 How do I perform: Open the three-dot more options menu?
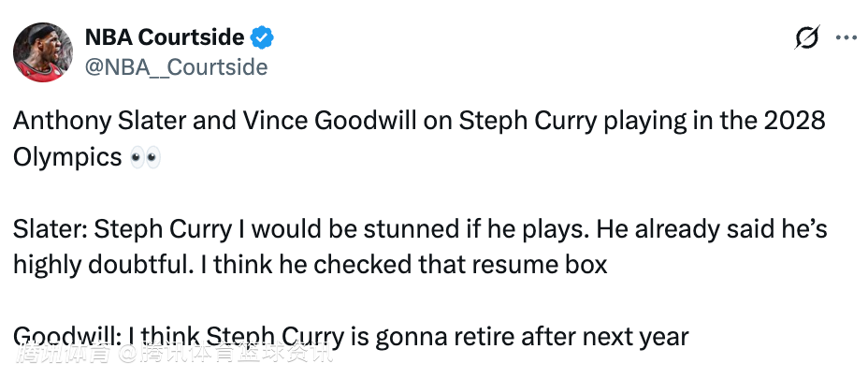pyautogui.click(x=846, y=38)
